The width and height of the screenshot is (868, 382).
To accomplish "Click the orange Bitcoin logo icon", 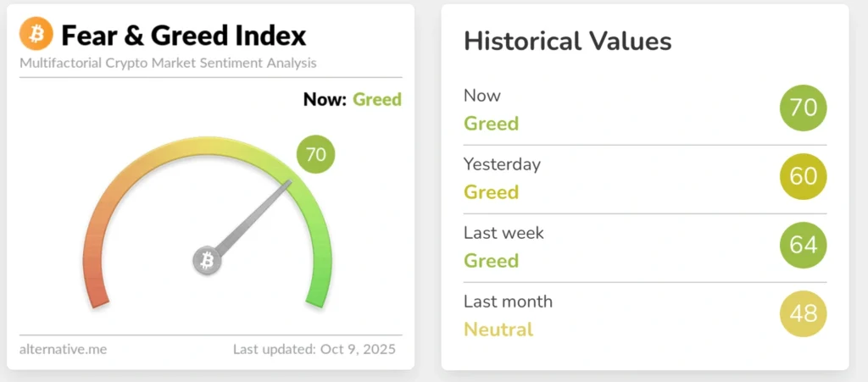I will pos(36,35).
